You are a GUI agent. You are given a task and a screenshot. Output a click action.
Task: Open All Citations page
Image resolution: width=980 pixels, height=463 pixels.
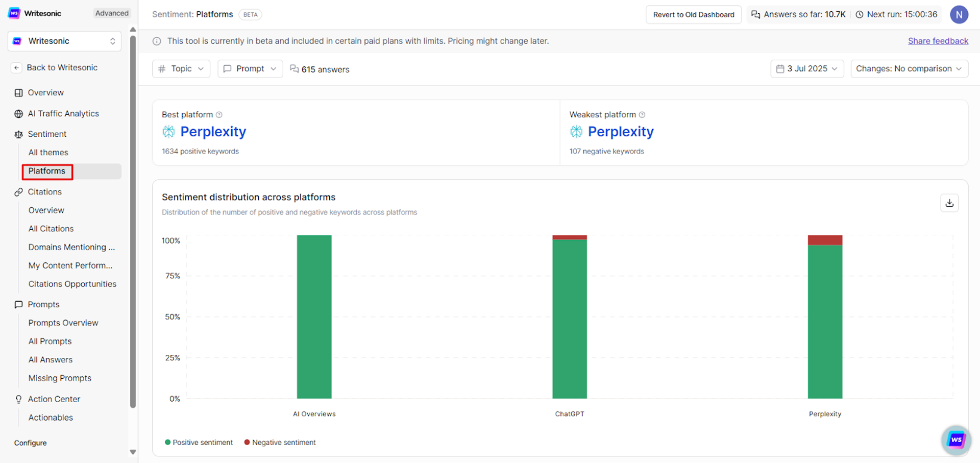point(51,229)
